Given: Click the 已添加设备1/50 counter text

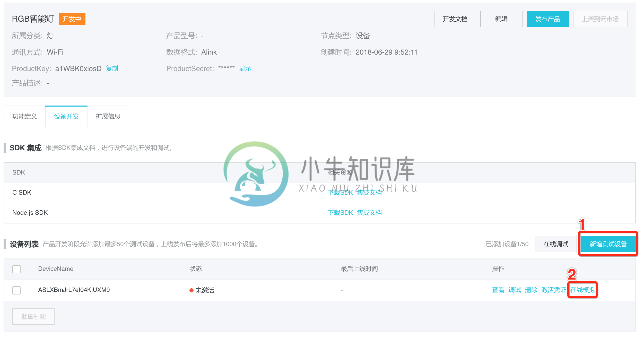Looking at the screenshot, I should (x=507, y=244).
